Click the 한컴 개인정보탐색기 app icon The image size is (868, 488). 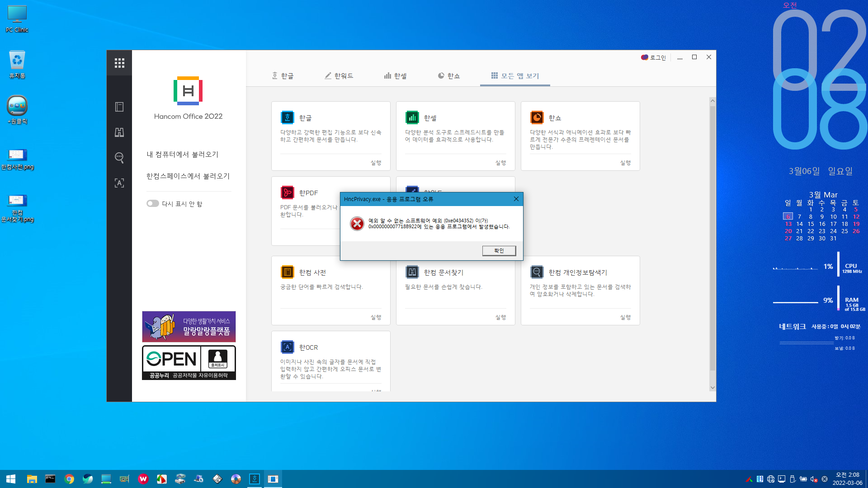537,272
